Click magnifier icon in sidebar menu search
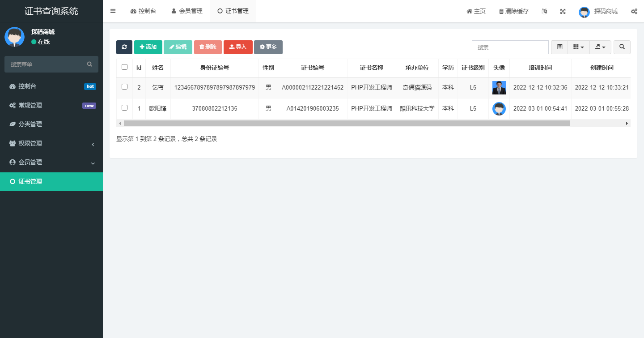This screenshot has width=644, height=338. pyautogui.click(x=90, y=64)
